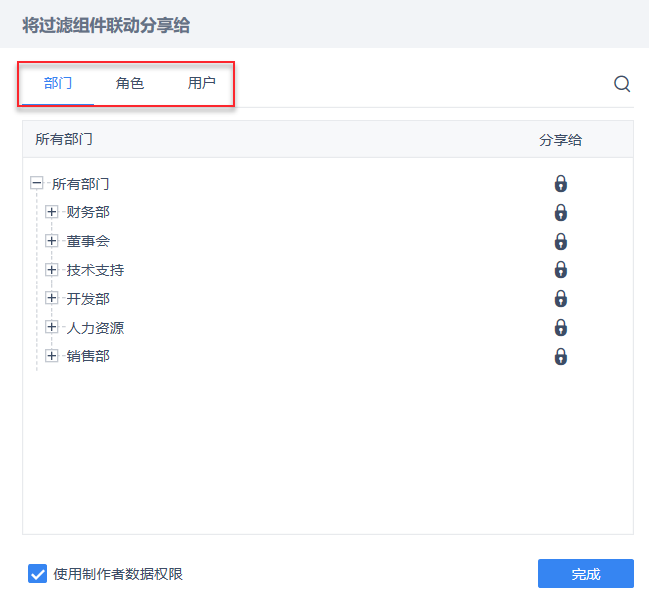Switch to the 用户 tab
Screen dimensions: 649x599
point(202,83)
